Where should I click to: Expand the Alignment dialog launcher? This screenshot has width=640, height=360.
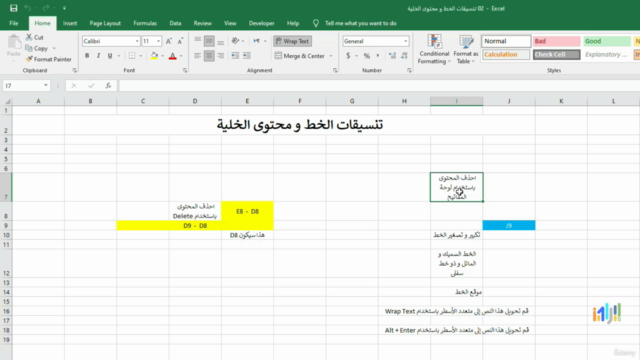pyautogui.click(x=335, y=71)
